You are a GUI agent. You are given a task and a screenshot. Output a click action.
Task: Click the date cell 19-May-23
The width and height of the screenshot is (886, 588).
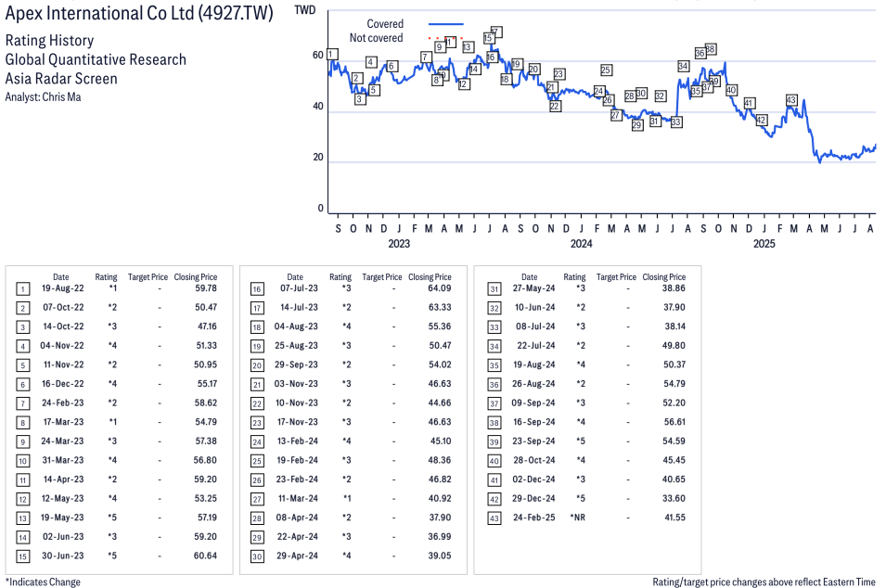pos(62,518)
